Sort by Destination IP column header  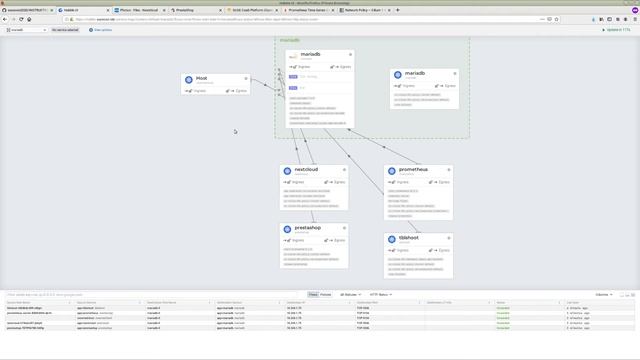tap(319, 302)
